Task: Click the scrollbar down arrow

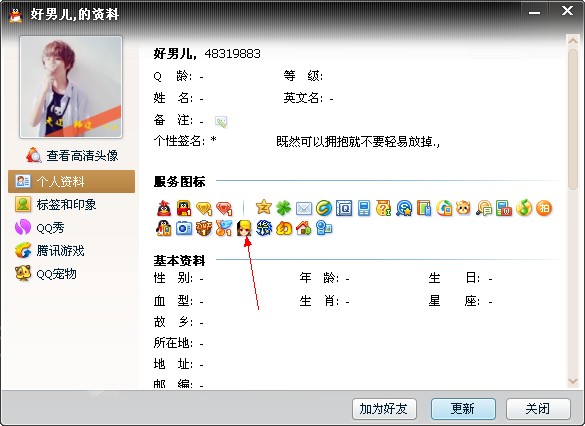Action: point(572,381)
